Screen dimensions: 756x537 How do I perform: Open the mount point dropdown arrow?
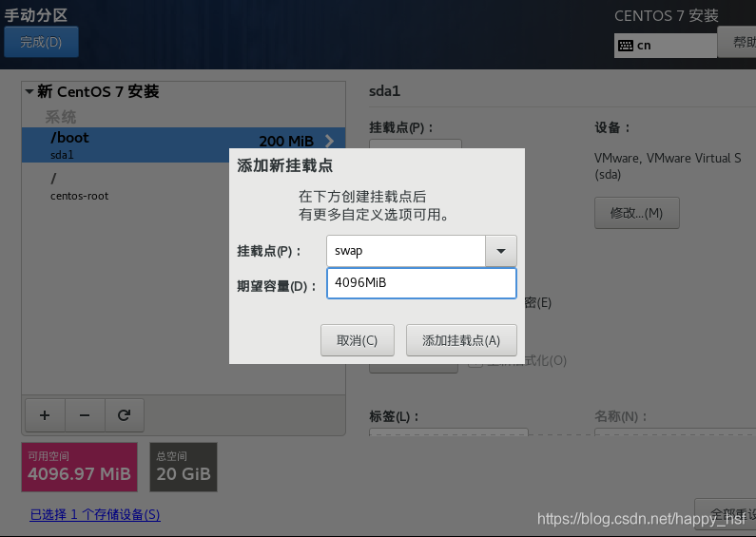click(501, 251)
